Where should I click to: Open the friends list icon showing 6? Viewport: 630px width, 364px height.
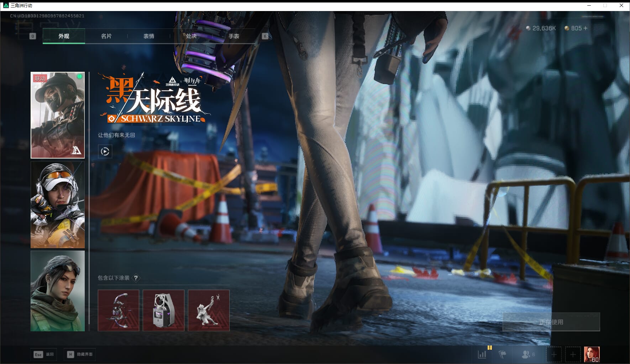[528, 354]
